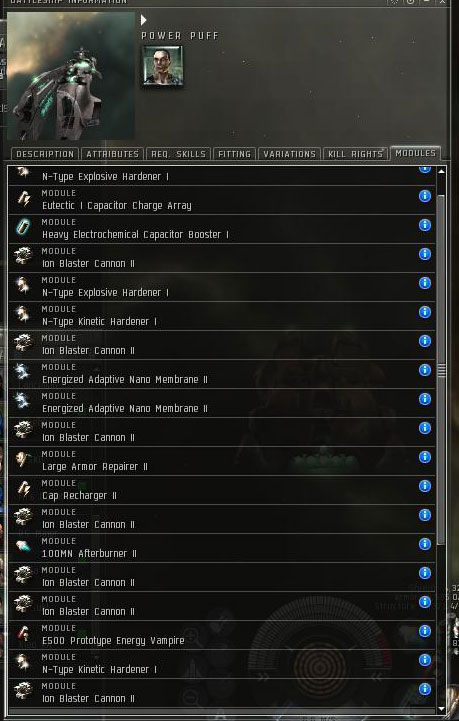Open info for 100MN Afterburner II
This screenshot has height=721, width=459.
pyautogui.click(x=425, y=544)
